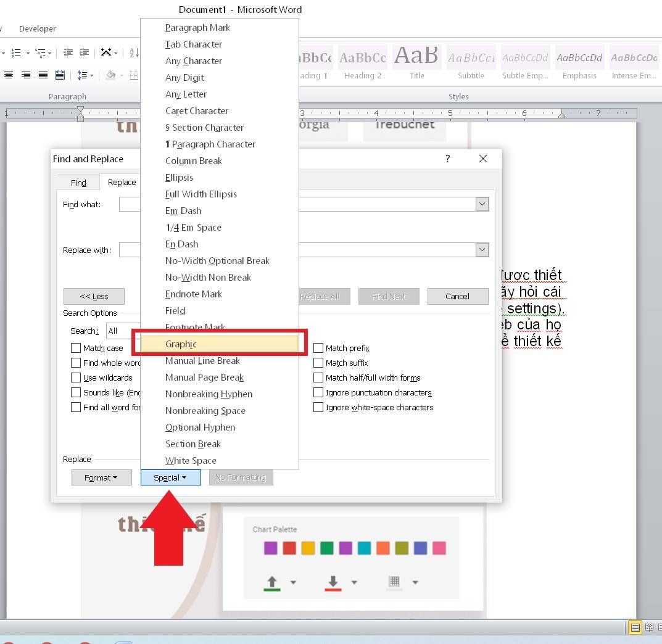Click the Distributed alignment icon
662x644 pixels.
coord(60,75)
